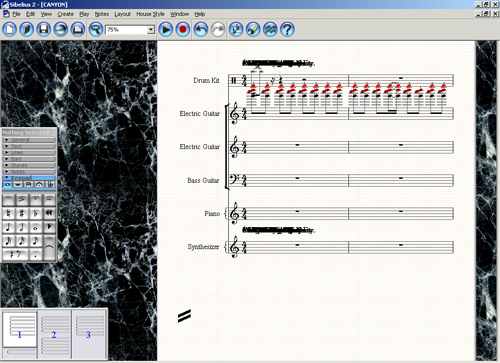Toggle the flat accidental on the keypad
Image resolution: width=500 pixels, height=363 pixels.
35,213
